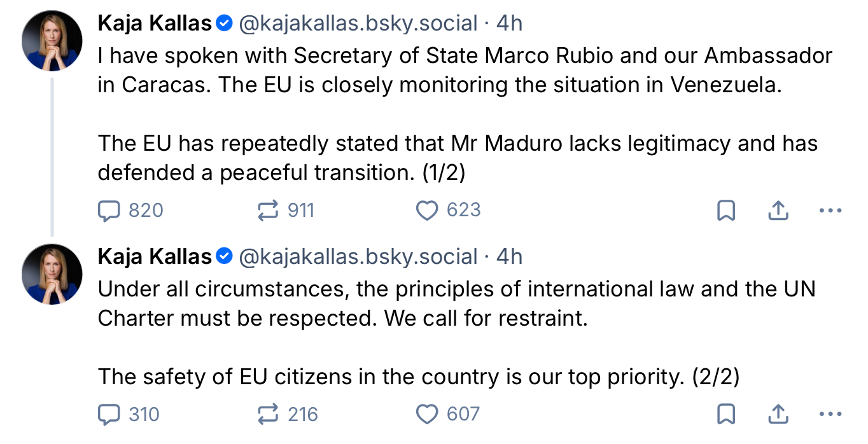
Task: Share the second post (2/2)
Action: (x=778, y=415)
